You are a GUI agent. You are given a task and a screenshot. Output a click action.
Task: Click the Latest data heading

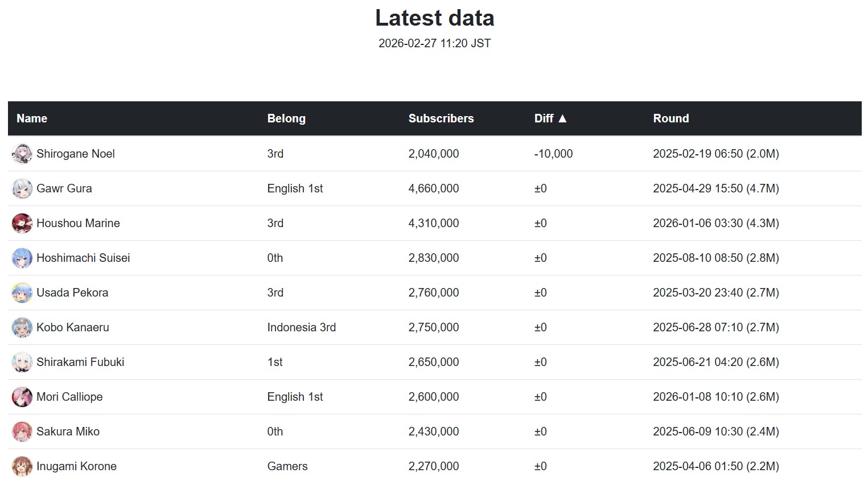(435, 18)
